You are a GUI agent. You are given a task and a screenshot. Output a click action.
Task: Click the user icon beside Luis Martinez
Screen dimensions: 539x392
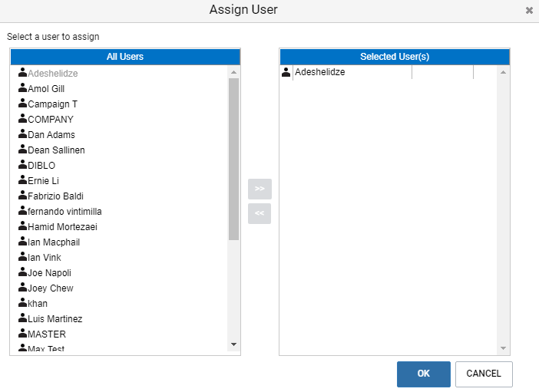(x=23, y=318)
